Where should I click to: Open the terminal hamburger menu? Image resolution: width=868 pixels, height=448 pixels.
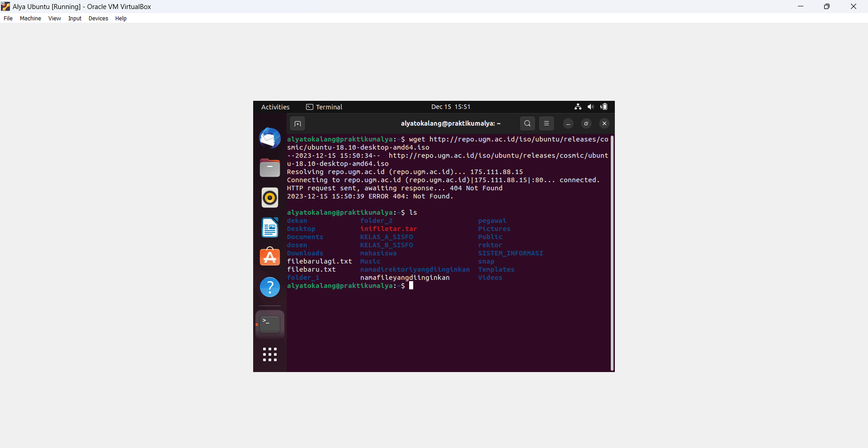pos(547,123)
